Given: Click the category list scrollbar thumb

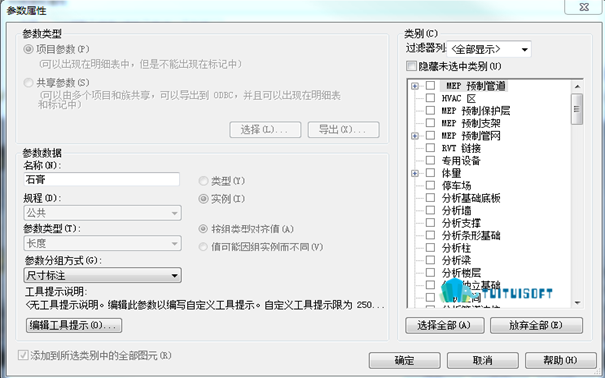Looking at the screenshot, I should [577, 109].
